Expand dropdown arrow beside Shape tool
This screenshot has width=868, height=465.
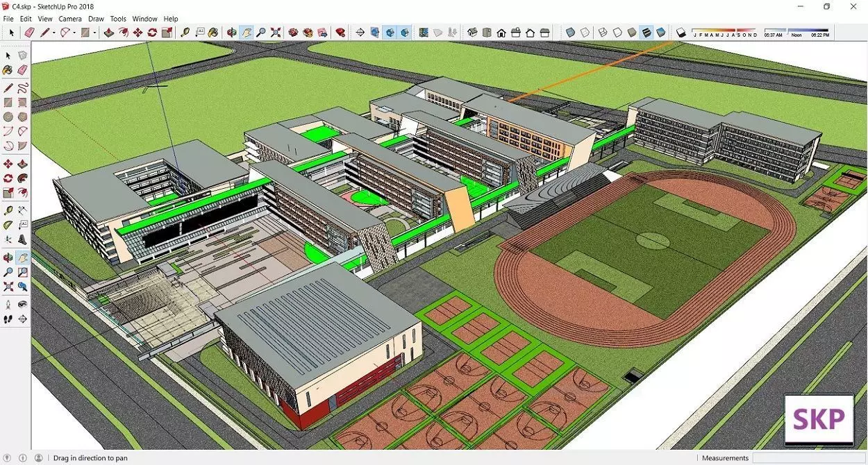(94, 33)
